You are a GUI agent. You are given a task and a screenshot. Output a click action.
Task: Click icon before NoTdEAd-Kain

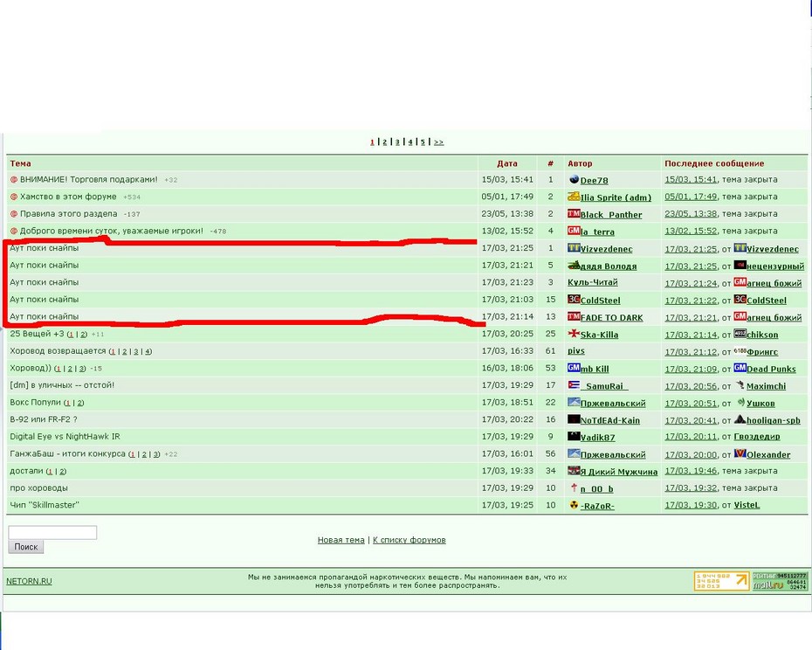pyautogui.click(x=574, y=419)
